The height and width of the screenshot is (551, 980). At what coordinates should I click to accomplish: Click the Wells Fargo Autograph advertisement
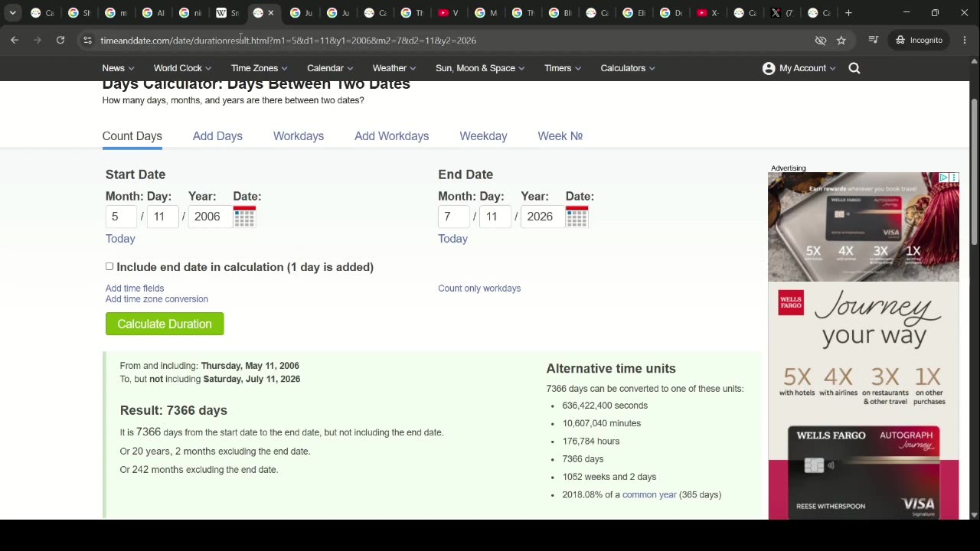click(x=864, y=346)
